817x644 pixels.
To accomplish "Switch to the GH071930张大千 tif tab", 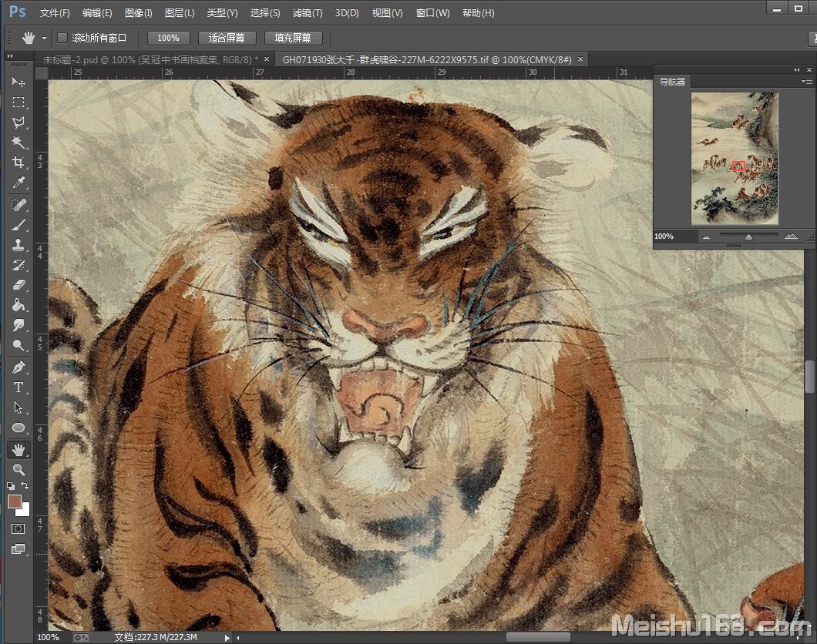I will click(427, 59).
